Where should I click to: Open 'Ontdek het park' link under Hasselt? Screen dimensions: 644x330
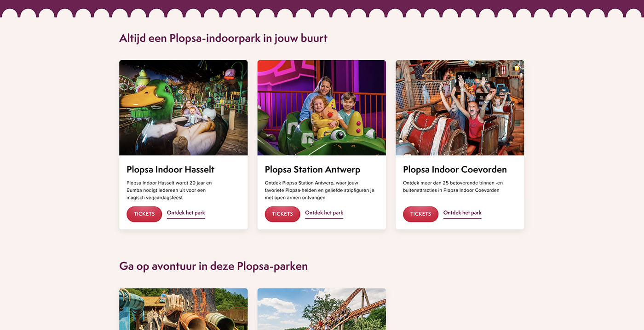pyautogui.click(x=186, y=213)
